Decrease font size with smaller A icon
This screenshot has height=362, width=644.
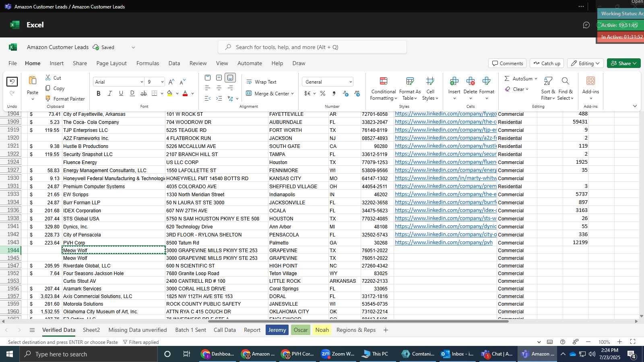click(x=183, y=82)
